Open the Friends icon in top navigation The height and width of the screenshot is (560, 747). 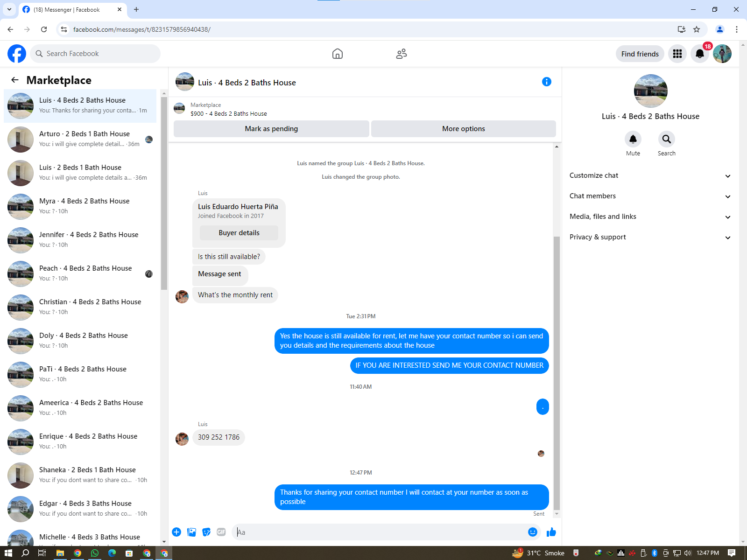tap(402, 54)
